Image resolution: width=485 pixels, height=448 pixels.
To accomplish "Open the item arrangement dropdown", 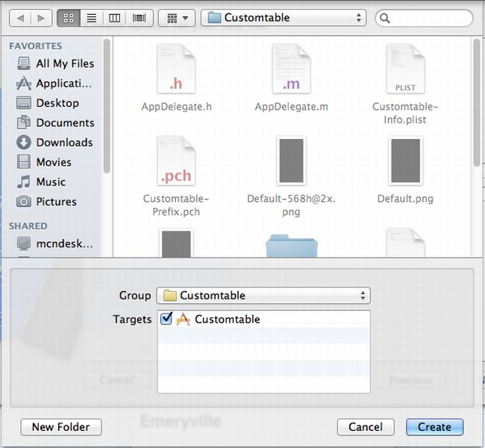I will [x=177, y=18].
